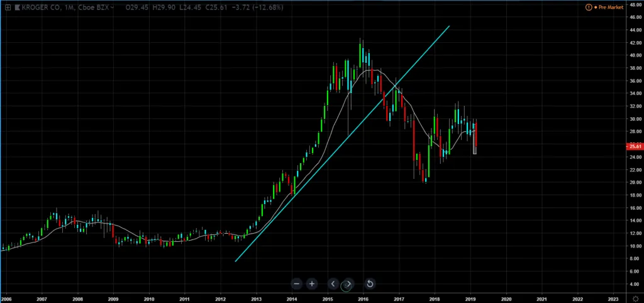Click the -3.72 (-12.68%) change value
The image size is (644, 303).
[x=257, y=8]
